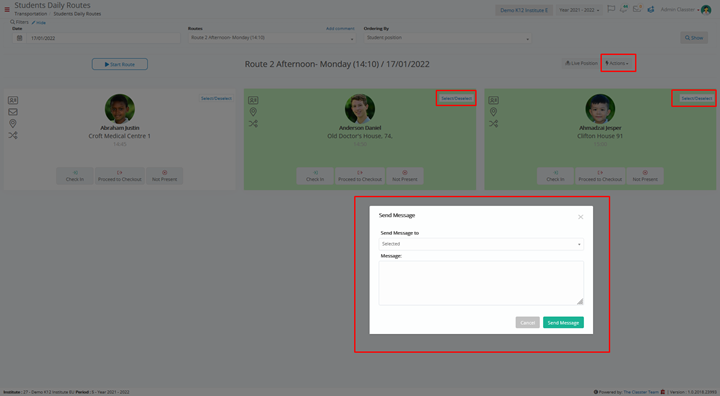Click the message box resize handle

point(580,301)
